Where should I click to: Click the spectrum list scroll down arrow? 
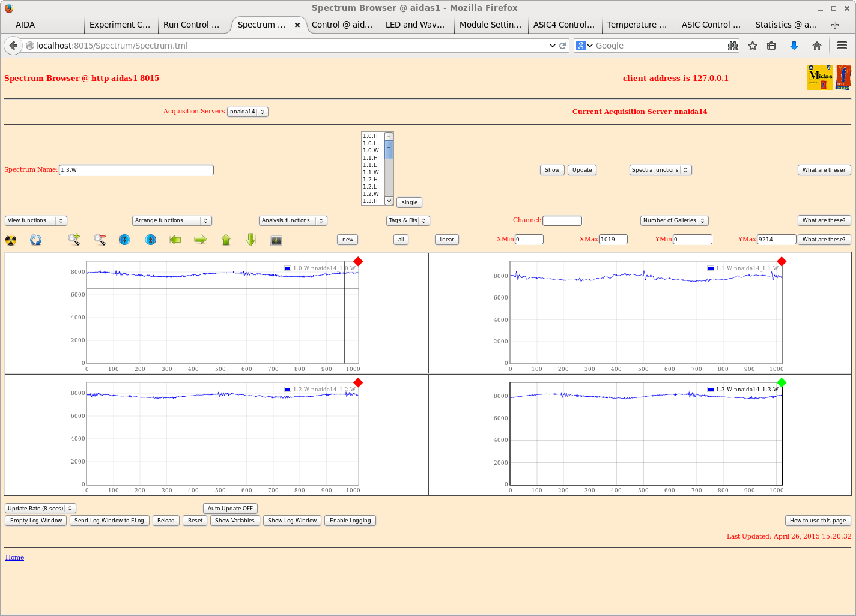click(389, 201)
